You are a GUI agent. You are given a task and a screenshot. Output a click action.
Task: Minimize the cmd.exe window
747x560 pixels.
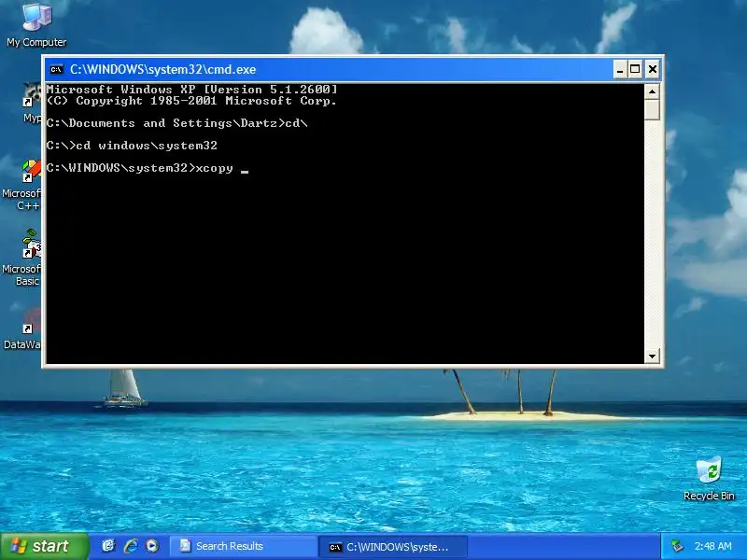tap(620, 69)
